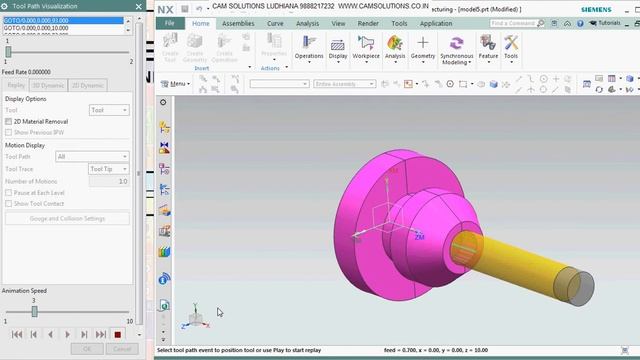Open the Help question mark icon
640x360 pixels.
580,24
